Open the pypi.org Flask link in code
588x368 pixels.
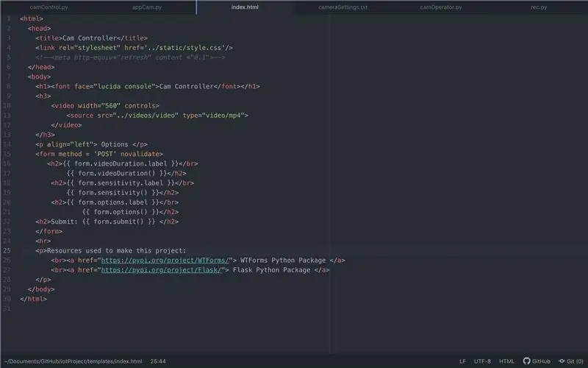point(161,270)
